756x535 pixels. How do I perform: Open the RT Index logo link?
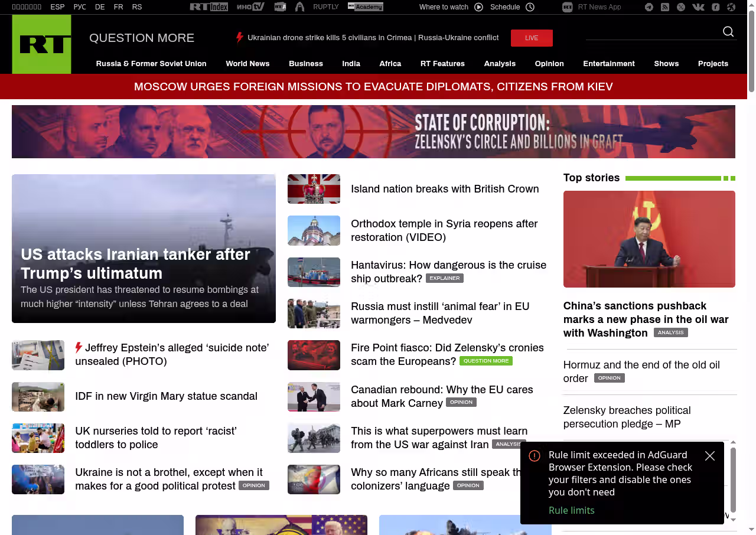[x=208, y=7]
